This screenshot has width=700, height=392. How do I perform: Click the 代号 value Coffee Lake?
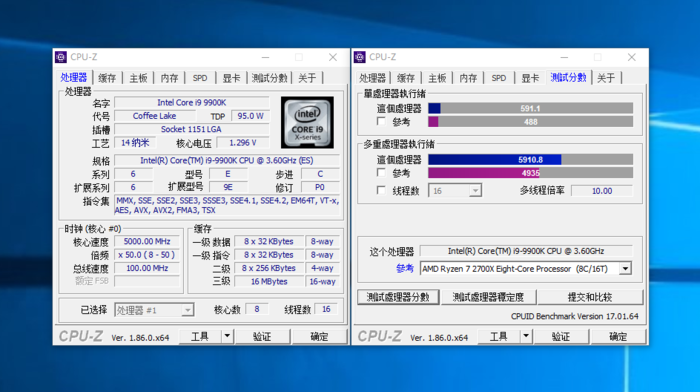pos(154,116)
